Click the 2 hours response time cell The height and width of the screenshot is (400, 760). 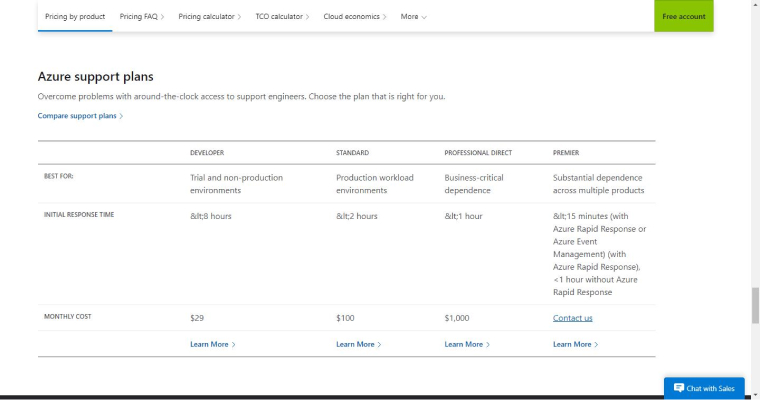[x=357, y=216]
